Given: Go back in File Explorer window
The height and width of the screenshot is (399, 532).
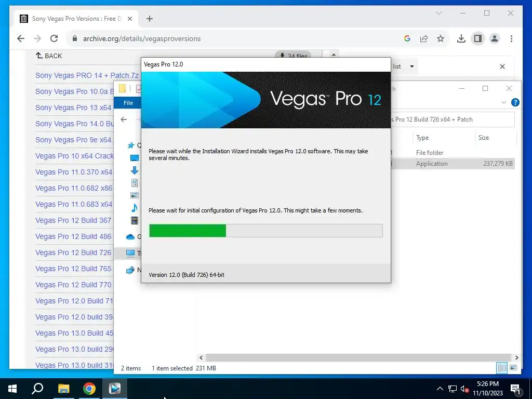Looking at the screenshot, I should pyautogui.click(x=124, y=119).
